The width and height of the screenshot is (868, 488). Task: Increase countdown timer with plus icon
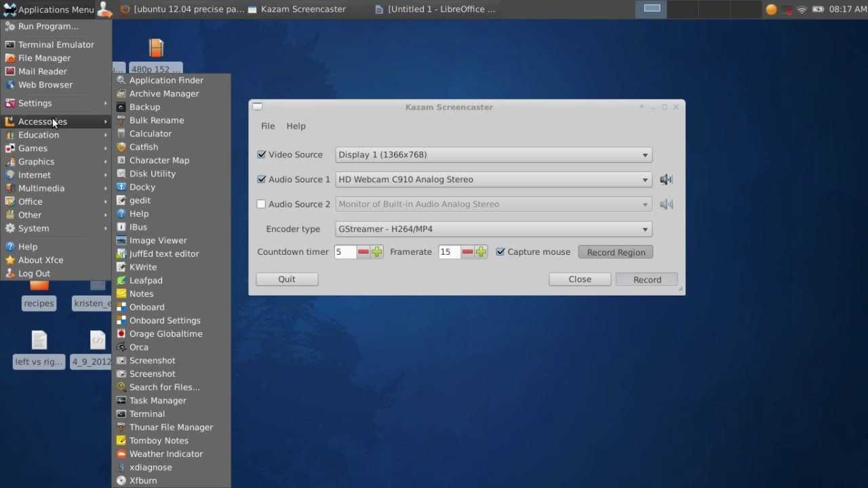click(377, 252)
